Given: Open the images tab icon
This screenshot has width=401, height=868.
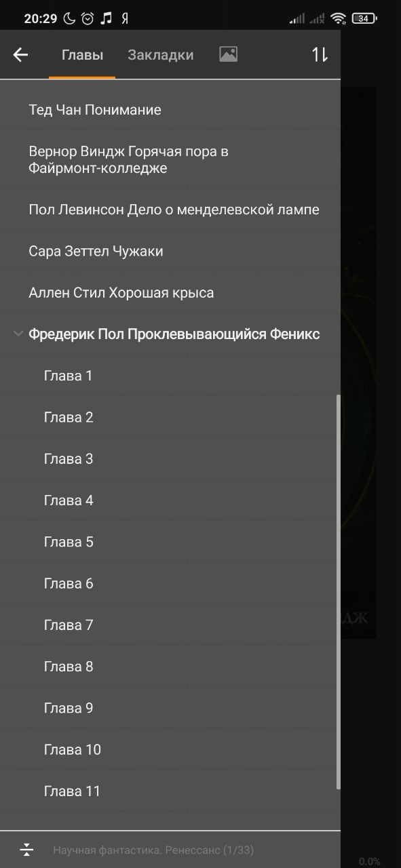Looking at the screenshot, I should tap(228, 55).
